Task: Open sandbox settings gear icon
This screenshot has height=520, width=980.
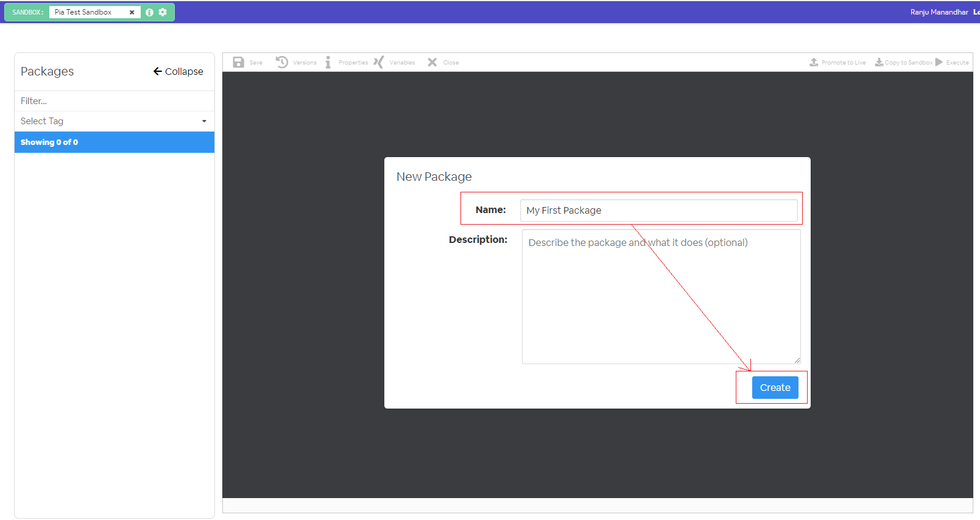Action: click(x=163, y=12)
